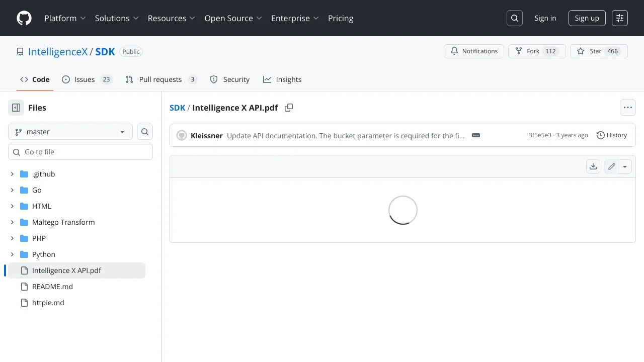Click the Sign up button
The height and width of the screenshot is (362, 644).
pyautogui.click(x=587, y=18)
